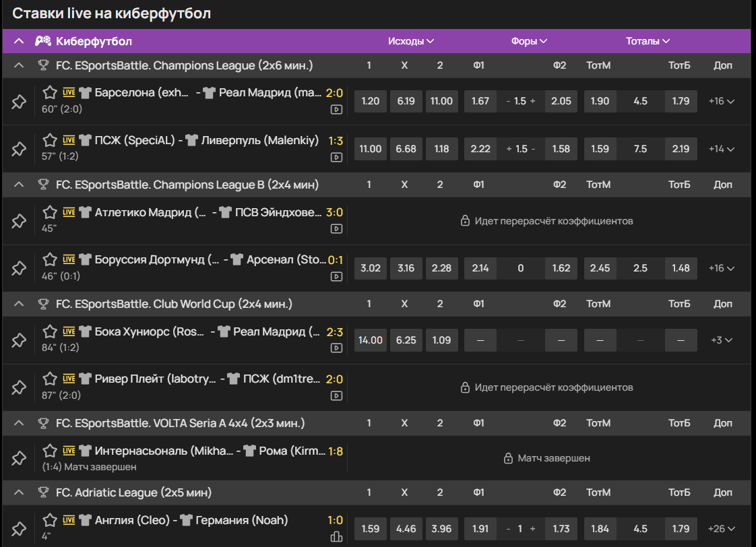Favorite the ПСЖ – Ливерпуль match star
756x547 pixels.
click(x=50, y=139)
